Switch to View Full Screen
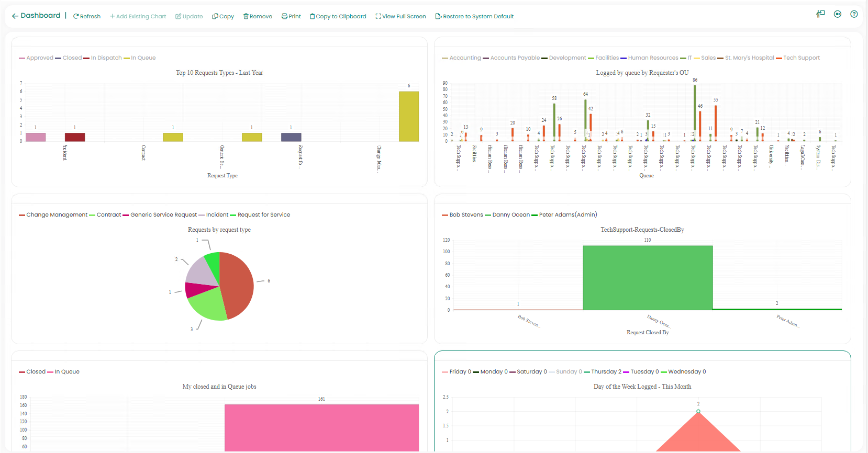 400,17
